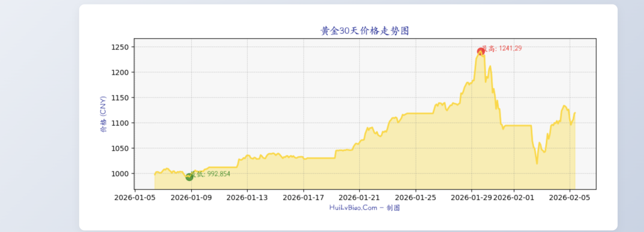This screenshot has height=232, width=644.
Task: Click the 1200 y-axis value
Action: [120, 73]
